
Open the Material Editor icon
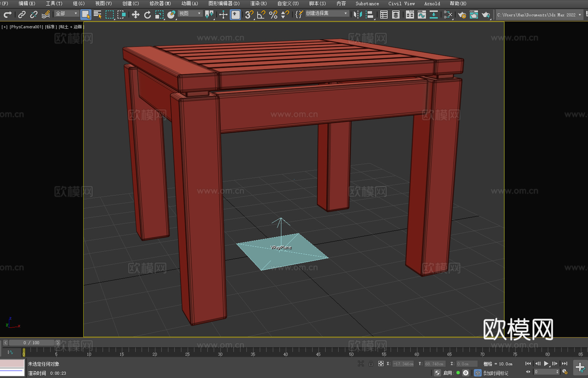point(448,14)
